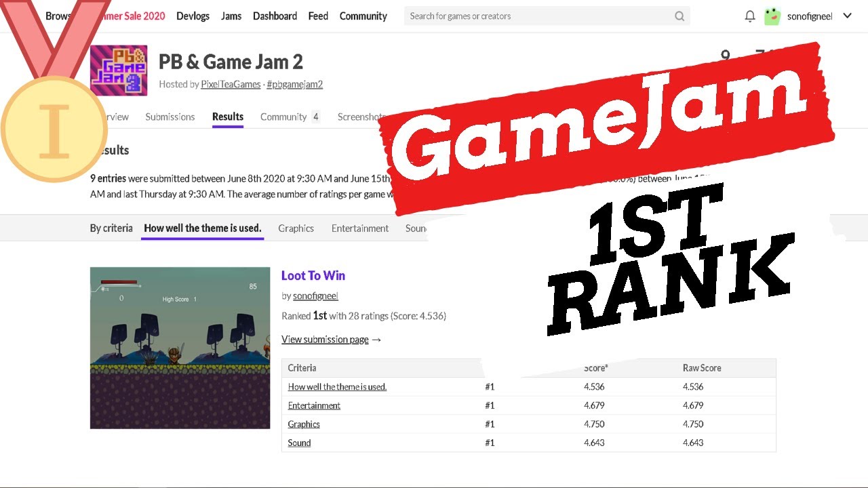Expand the account dropdown chevron
Screen dimensions: 868x488
pyautogui.click(x=847, y=16)
